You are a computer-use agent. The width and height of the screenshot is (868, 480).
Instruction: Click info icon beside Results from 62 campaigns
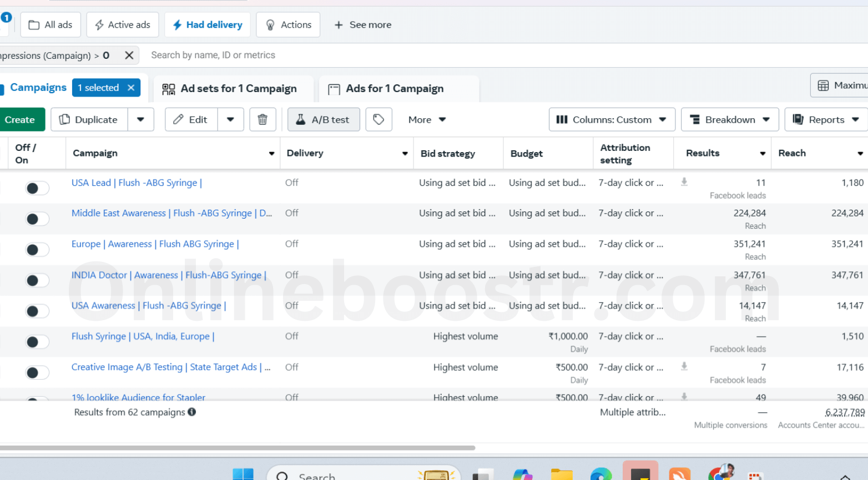coord(192,412)
